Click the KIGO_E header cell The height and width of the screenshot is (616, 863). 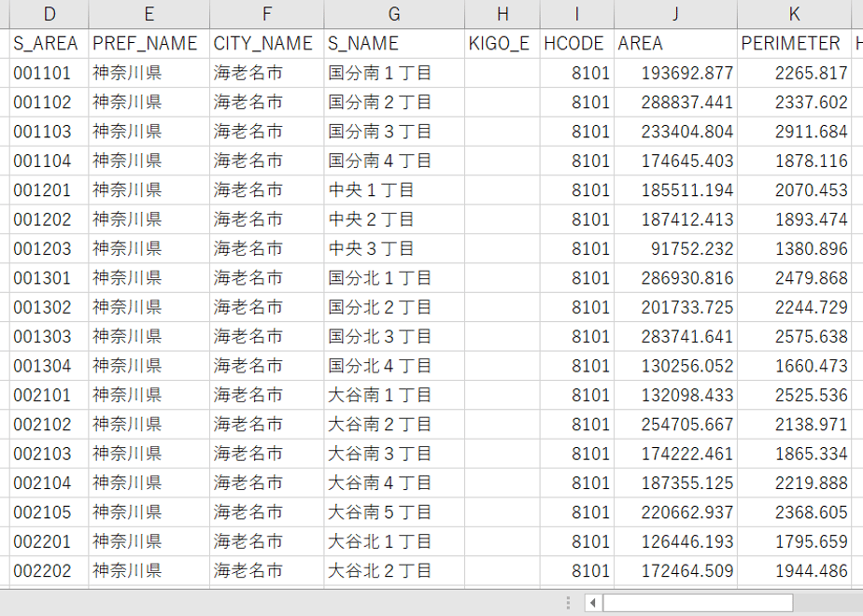coord(502,44)
